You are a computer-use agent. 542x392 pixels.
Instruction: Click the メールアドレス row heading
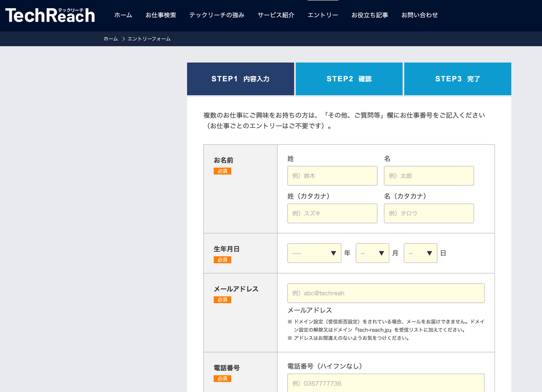[236, 289]
